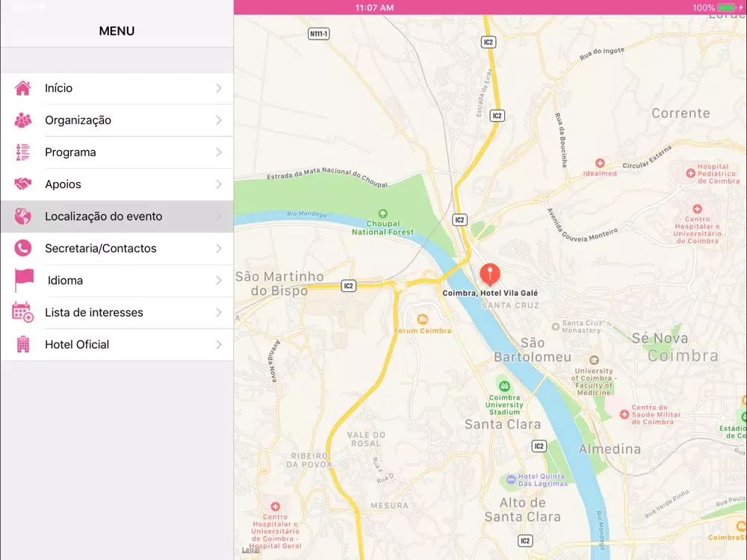Screen dimensions: 747x560
Task: Tap the Coimbra University Stadium marker
Action: coord(504,386)
